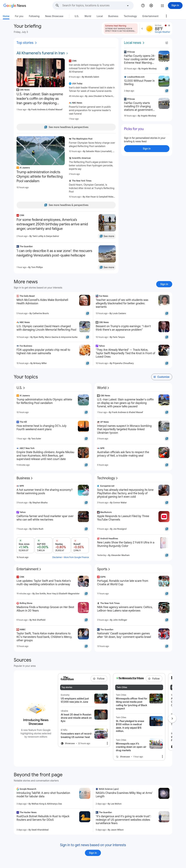
Task: Click the Russell stock chip
Action: coord(80,545)
